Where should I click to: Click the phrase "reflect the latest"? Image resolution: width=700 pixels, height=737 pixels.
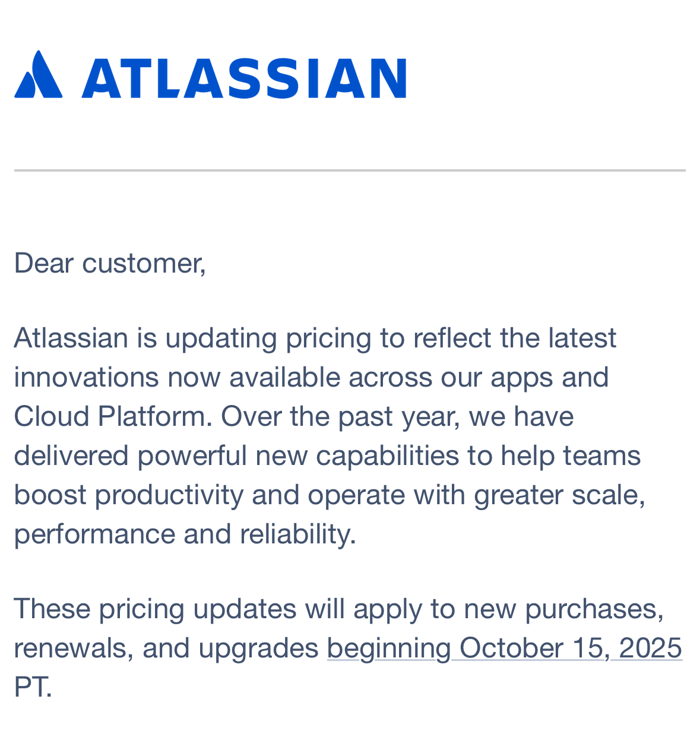point(515,339)
